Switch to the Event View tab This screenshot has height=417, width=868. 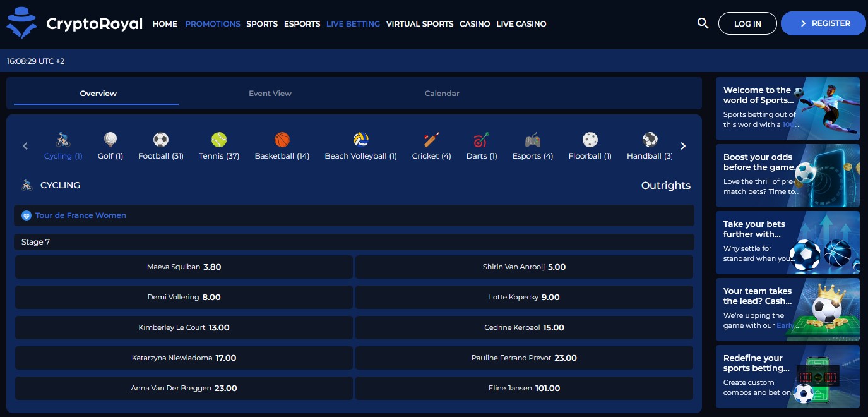point(270,94)
